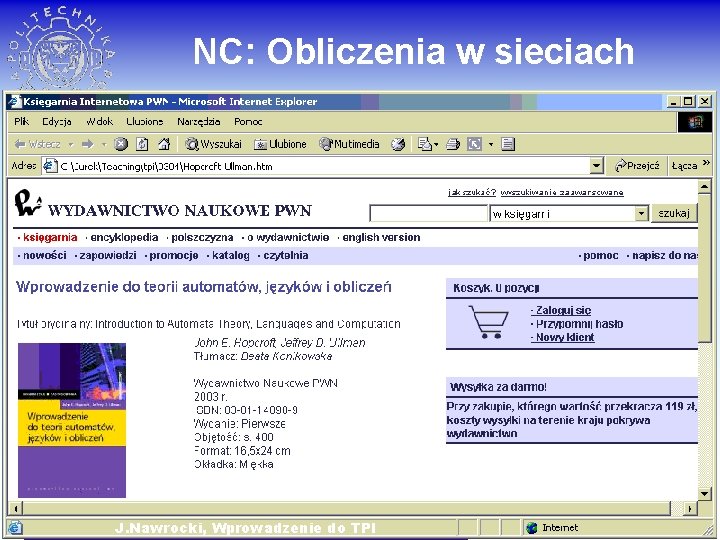Expand the Łącza links chevron
Screen dimensions: 720x540
pyautogui.click(x=706, y=163)
